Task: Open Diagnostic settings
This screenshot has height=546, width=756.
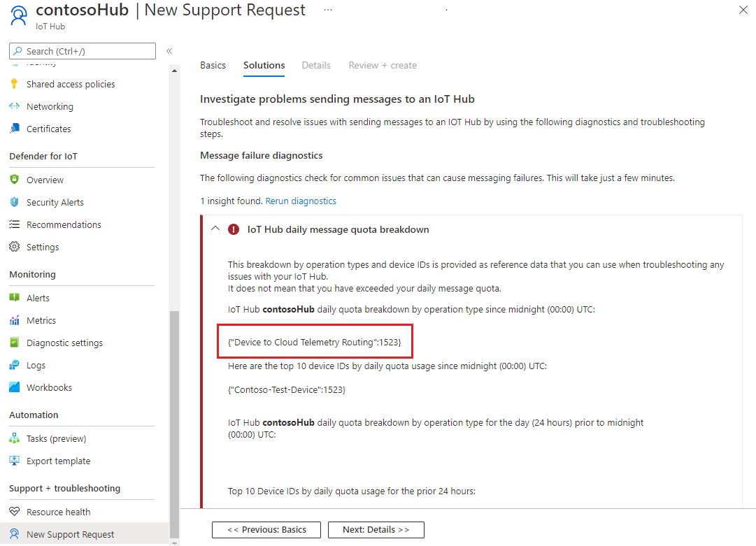Action: tap(63, 342)
